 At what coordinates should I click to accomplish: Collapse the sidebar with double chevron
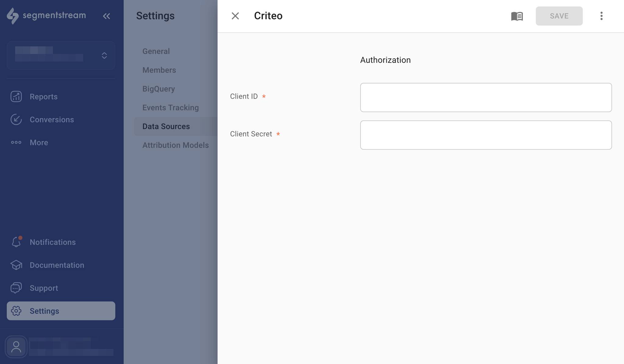tap(106, 16)
